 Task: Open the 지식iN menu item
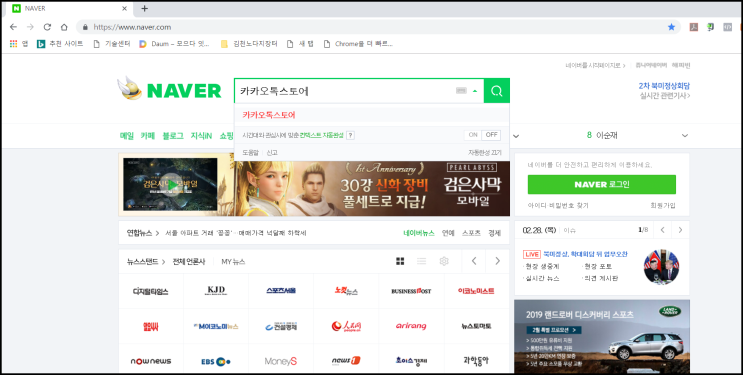(201, 136)
